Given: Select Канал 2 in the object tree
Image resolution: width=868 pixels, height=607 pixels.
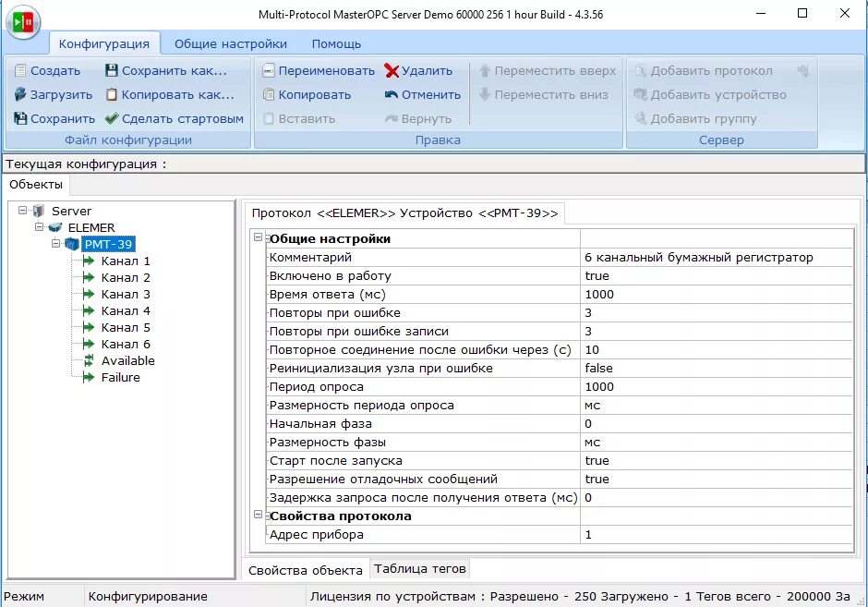Looking at the screenshot, I should coord(126,277).
